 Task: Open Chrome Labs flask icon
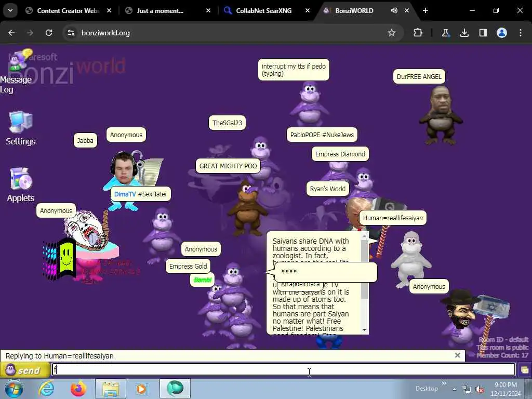(445, 33)
